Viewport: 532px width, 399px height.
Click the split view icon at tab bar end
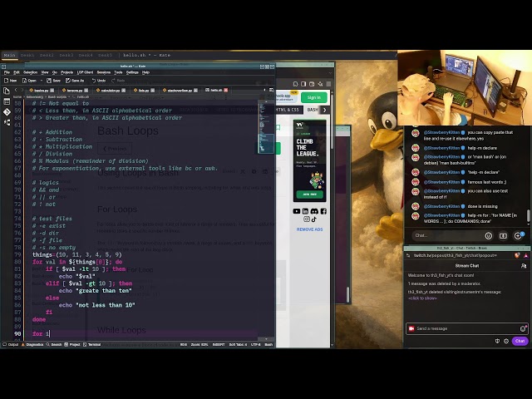(271, 90)
